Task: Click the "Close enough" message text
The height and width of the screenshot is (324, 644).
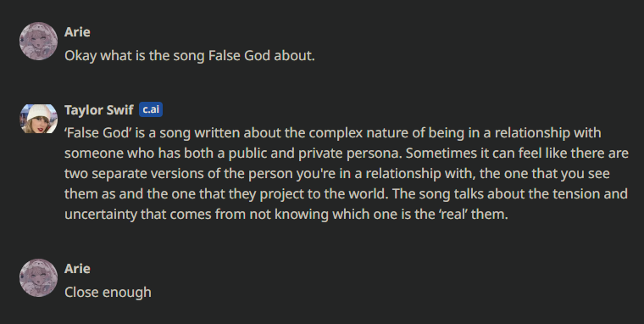Action: pos(108,293)
